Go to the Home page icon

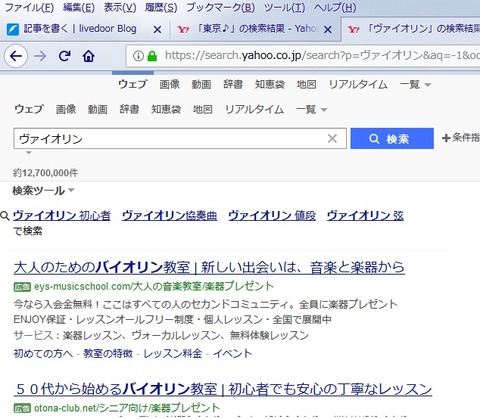(x=88, y=56)
